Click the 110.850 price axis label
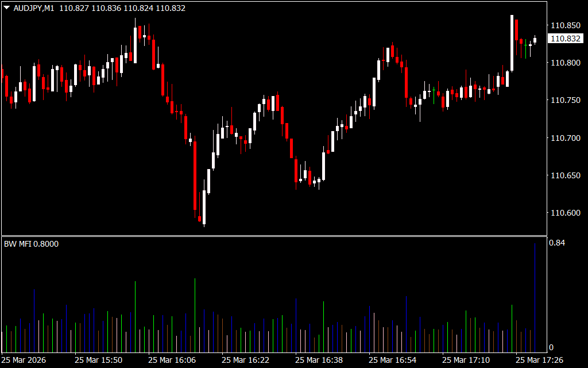 pos(564,25)
